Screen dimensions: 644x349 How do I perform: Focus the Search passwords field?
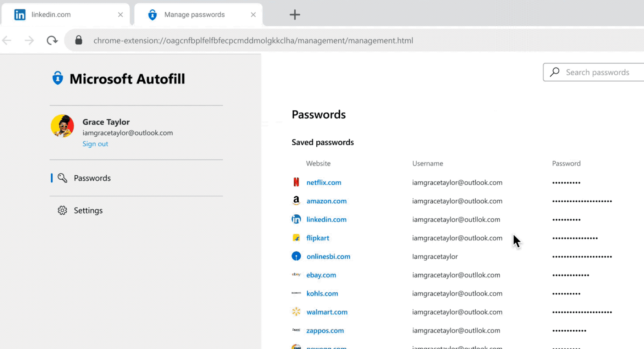(x=594, y=72)
